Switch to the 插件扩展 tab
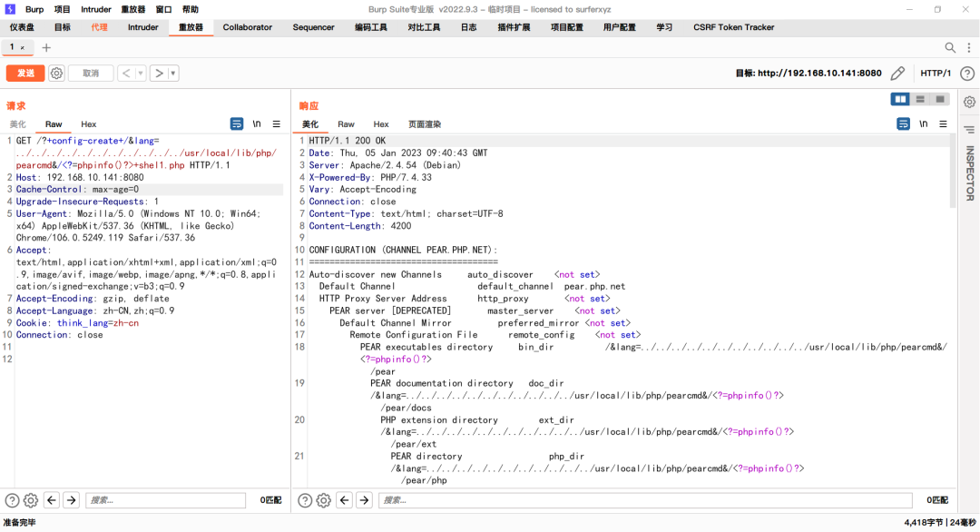 513,27
